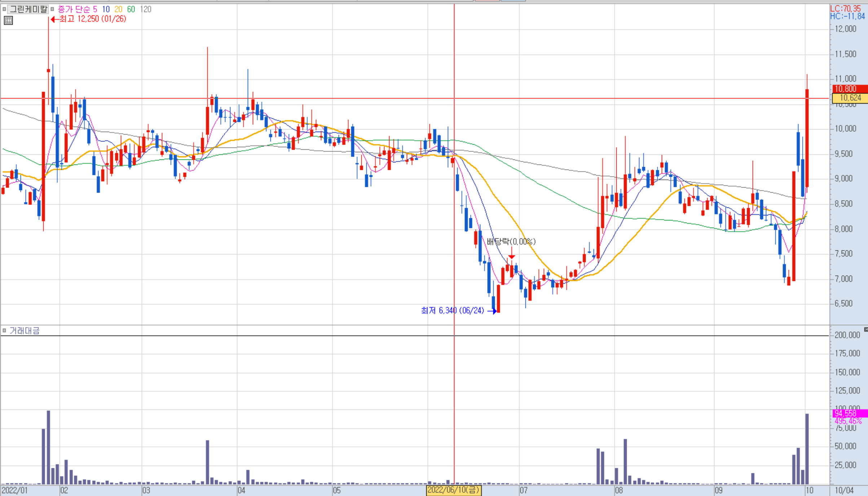Close the 거래대금 panel with corner icon
The height and width of the screenshot is (496, 868).
[x=865, y=329]
